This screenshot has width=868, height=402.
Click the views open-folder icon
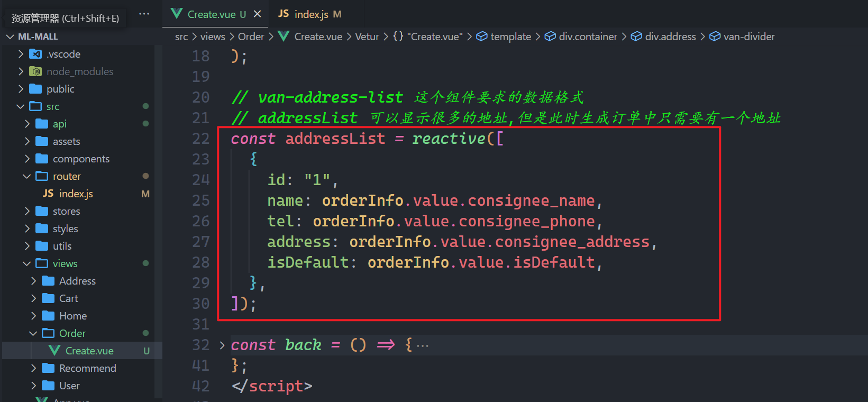point(42,263)
